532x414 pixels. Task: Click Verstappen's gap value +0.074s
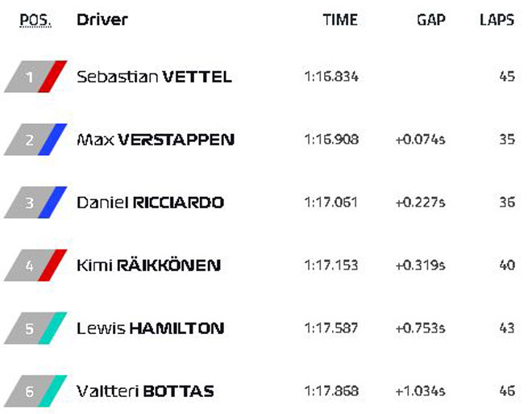point(421,140)
